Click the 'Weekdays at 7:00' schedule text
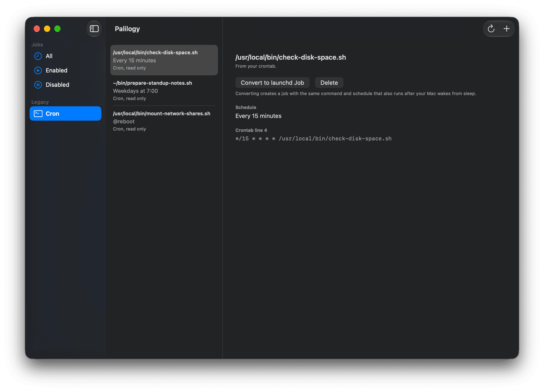The width and height of the screenshot is (544, 392). [x=135, y=91]
